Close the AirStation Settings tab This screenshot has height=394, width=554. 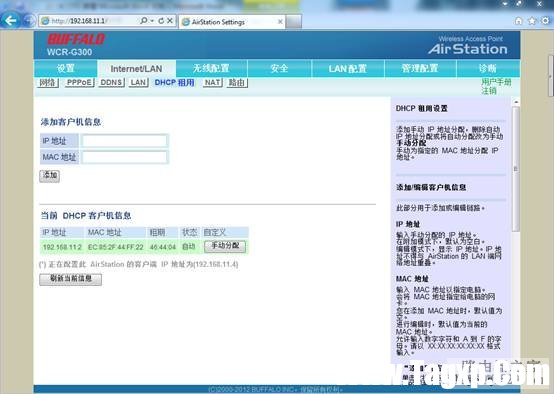280,22
